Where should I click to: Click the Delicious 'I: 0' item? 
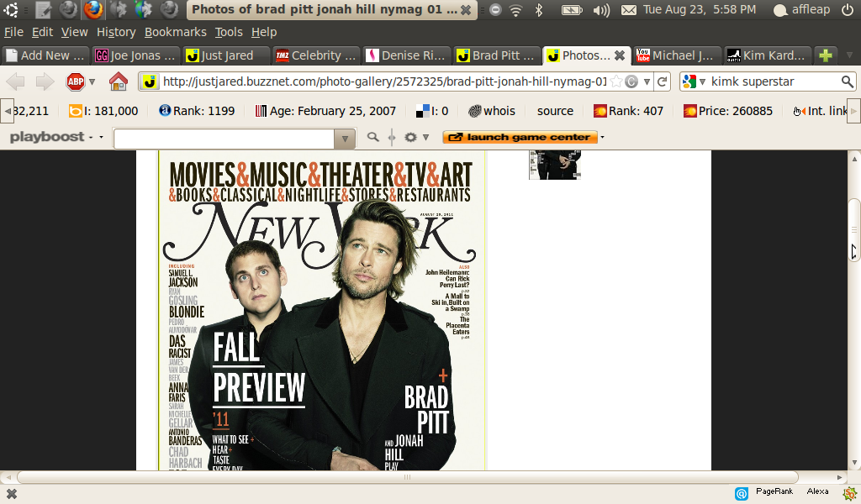pos(432,112)
